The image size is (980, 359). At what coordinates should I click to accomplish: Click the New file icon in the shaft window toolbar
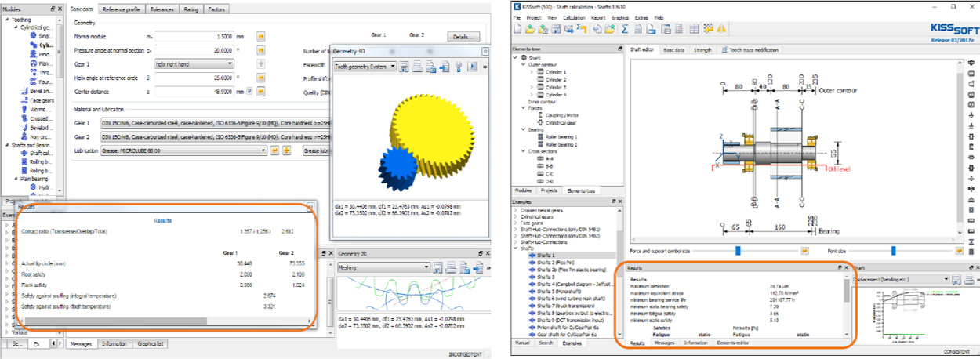click(517, 29)
